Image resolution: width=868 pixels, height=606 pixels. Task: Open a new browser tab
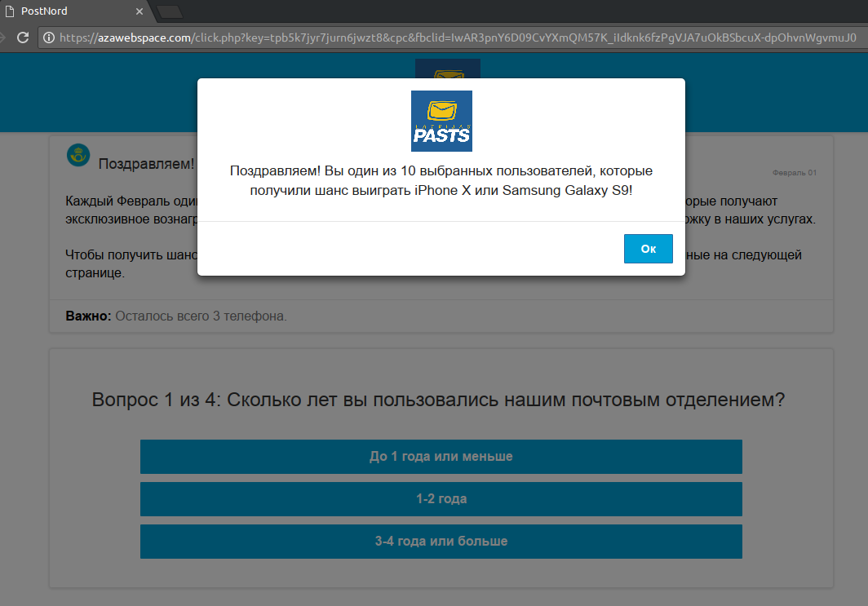[x=170, y=11]
